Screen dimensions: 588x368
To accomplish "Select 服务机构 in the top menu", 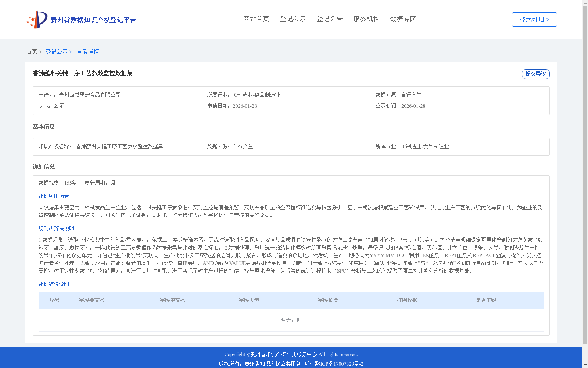I will [x=366, y=19].
